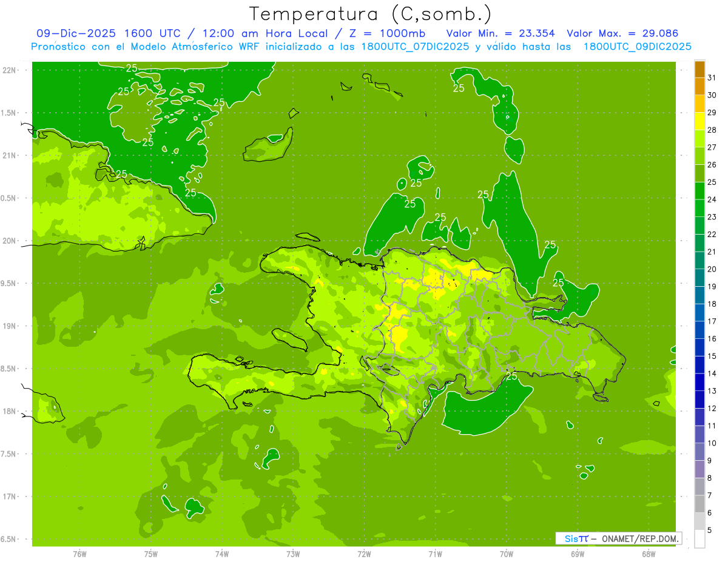
Task: Click the 'ONAMET/REP.DOM.' source label
Action: tap(639, 538)
